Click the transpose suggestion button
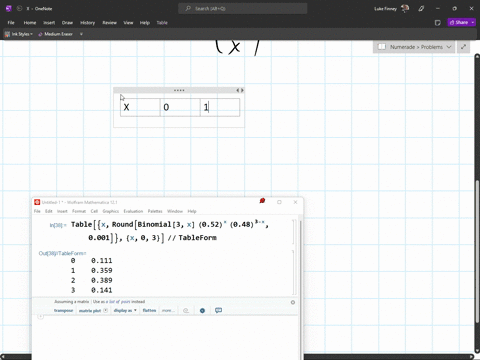The width and height of the screenshot is (480, 360). [63, 311]
